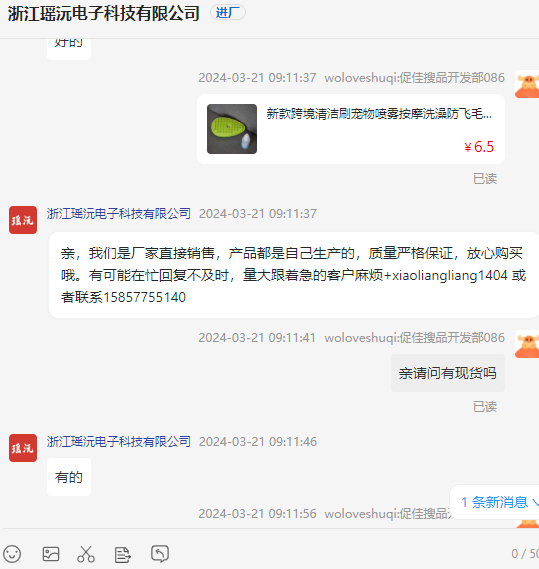539x569 pixels.
Task: Click the red 瑶沅 seller avatar above 有的
Action: click(23, 448)
